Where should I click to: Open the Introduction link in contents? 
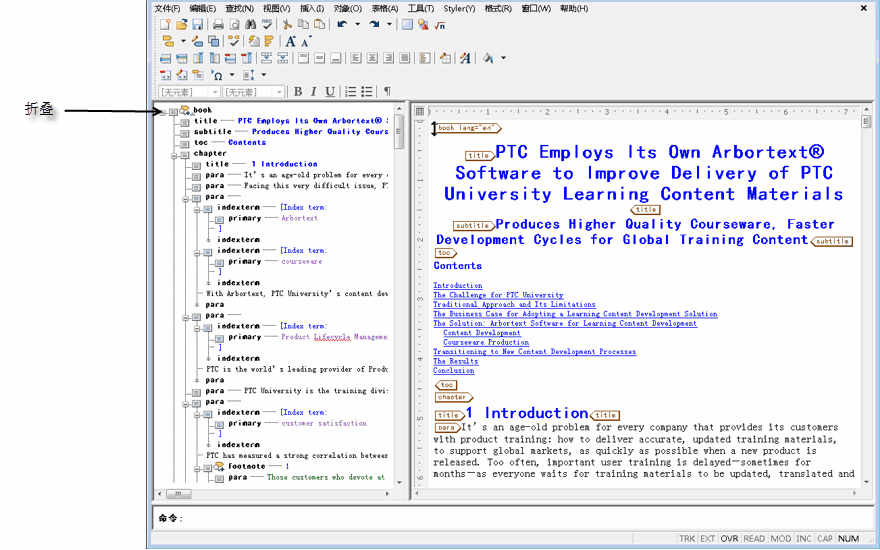tap(457, 286)
